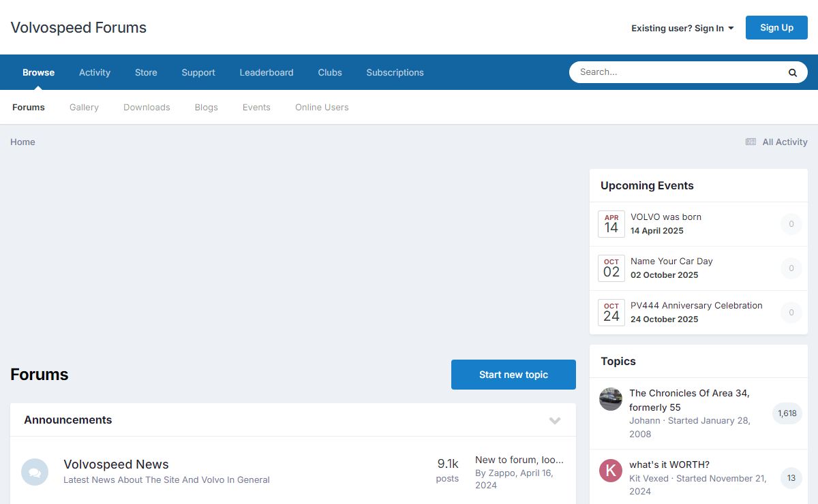Click the Topics widget heading
This screenshot has width=818, height=504.
(x=618, y=361)
